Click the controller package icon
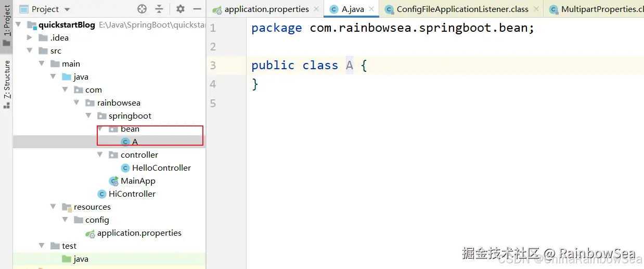 point(113,155)
